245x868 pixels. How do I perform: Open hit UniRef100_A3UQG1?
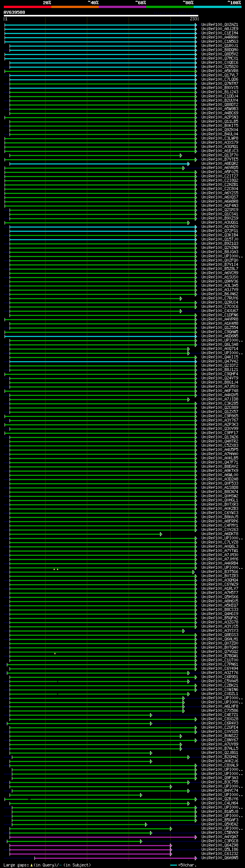(x=220, y=222)
